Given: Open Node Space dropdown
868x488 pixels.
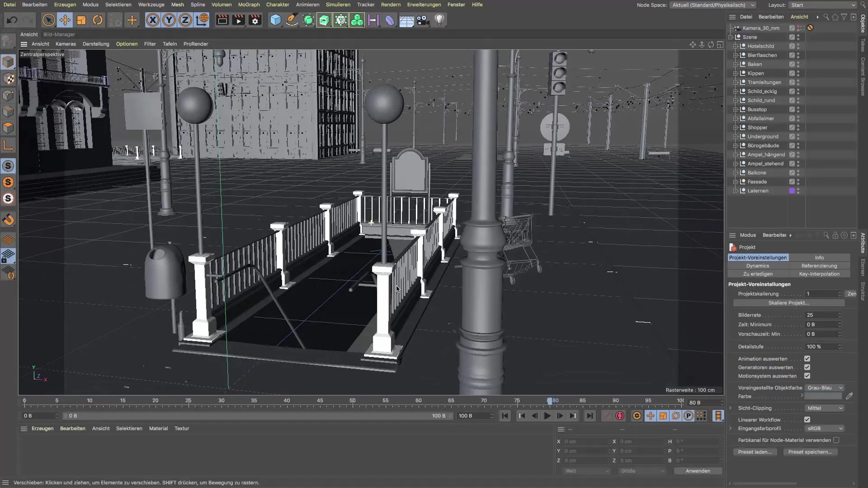Looking at the screenshot, I should (713, 5).
